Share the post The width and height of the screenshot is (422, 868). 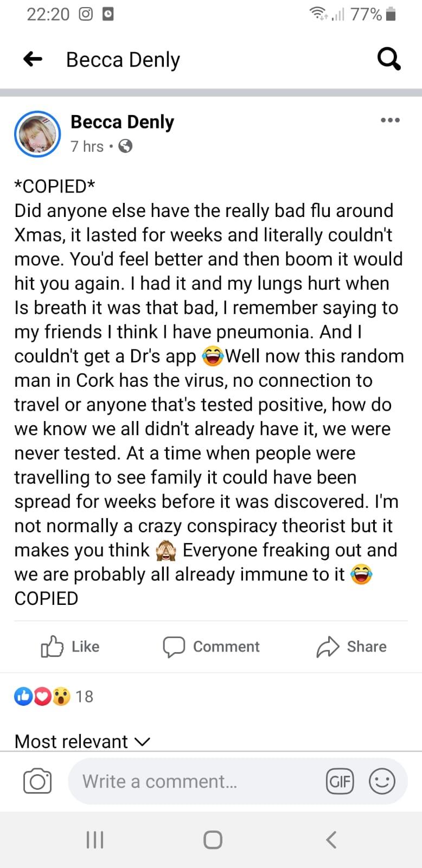[x=351, y=647]
